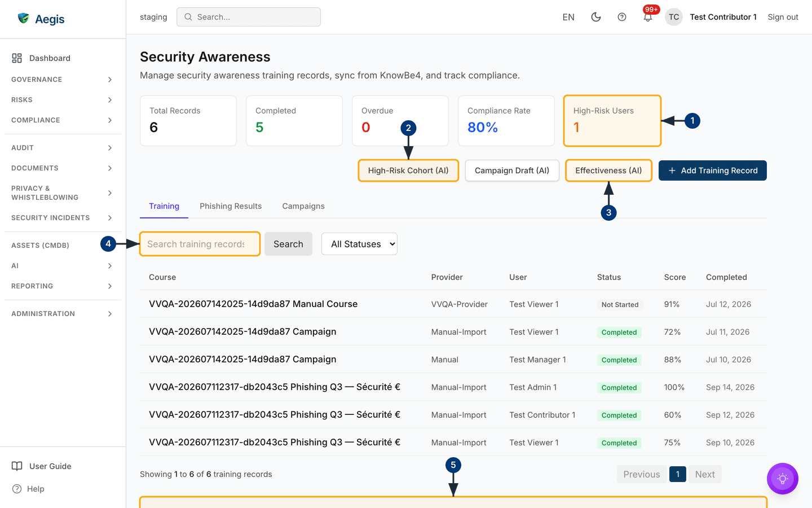The width and height of the screenshot is (812, 508).
Task: Select the Completed stat card
Action: [294, 121]
